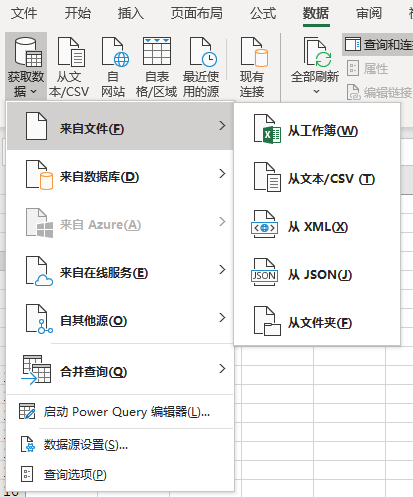
Task: Click the 来自 Azure Windows-logo icon
Action: tap(39, 223)
